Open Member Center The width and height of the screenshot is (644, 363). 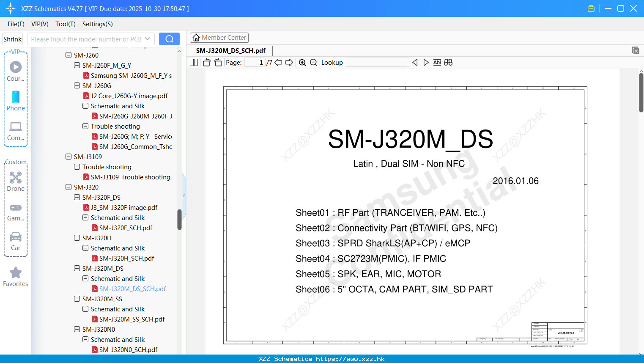point(219,38)
